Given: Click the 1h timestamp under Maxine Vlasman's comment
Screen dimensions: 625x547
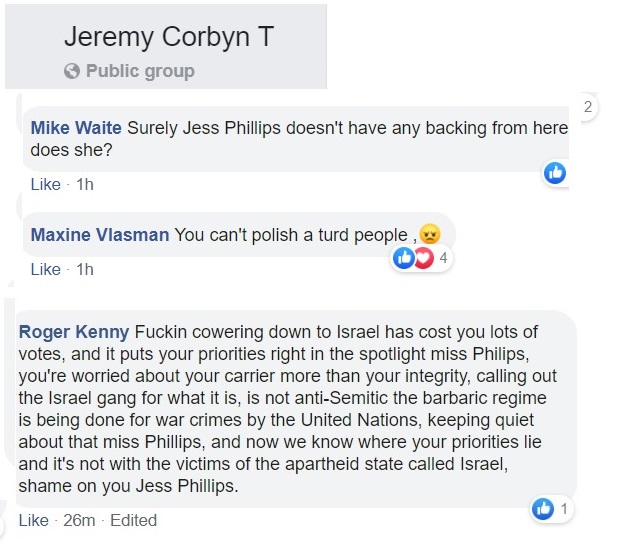Looking at the screenshot, I should (x=85, y=269).
